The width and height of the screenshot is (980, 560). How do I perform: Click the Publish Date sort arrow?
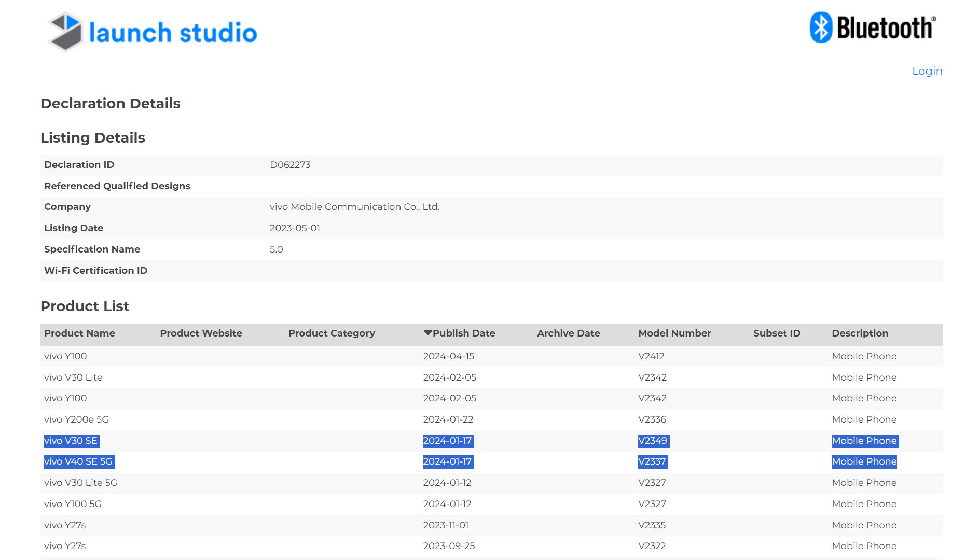(x=427, y=333)
